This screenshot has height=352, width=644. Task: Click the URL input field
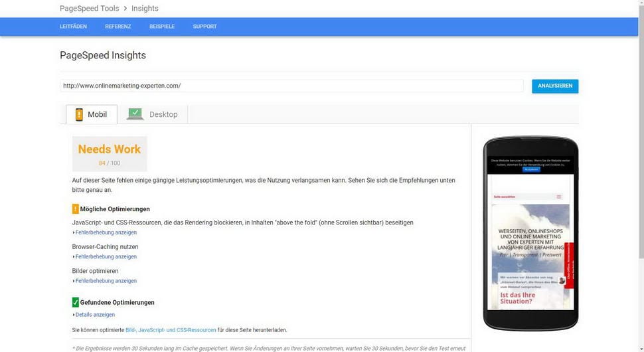[x=291, y=86]
